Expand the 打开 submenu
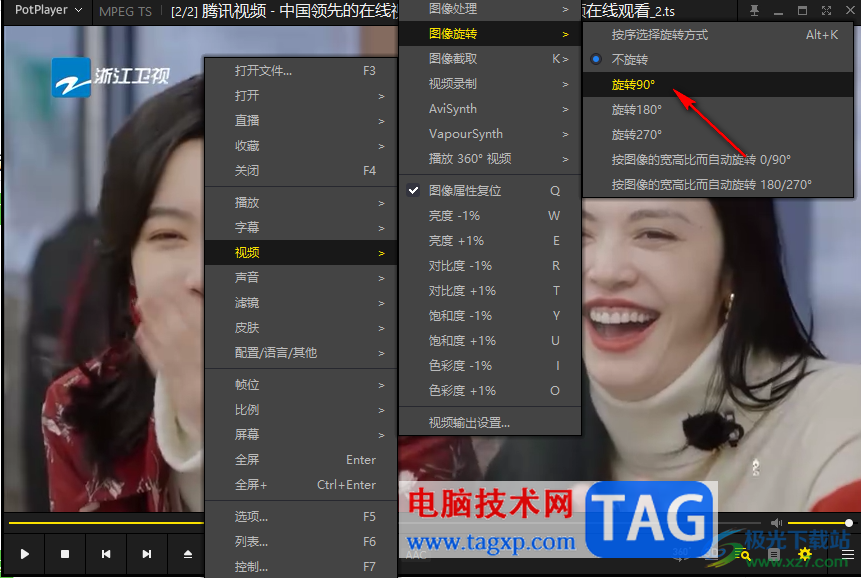This screenshot has height=578, width=861. point(301,96)
